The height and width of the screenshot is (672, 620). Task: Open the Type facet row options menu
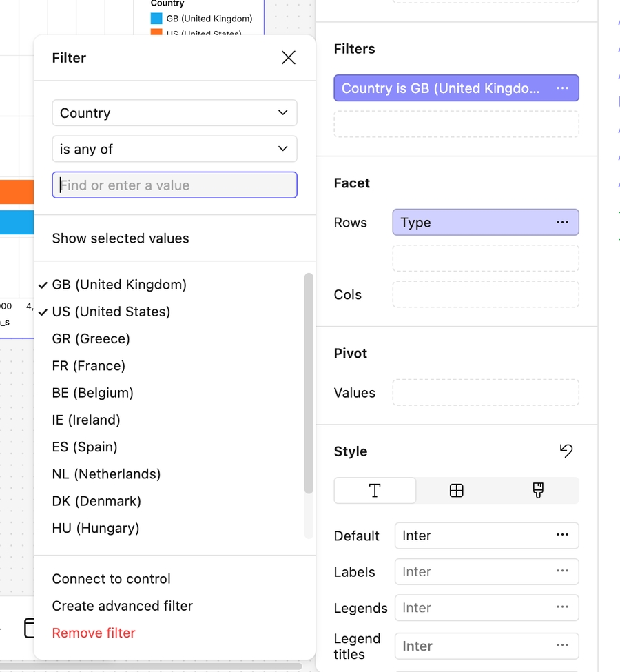point(562,222)
